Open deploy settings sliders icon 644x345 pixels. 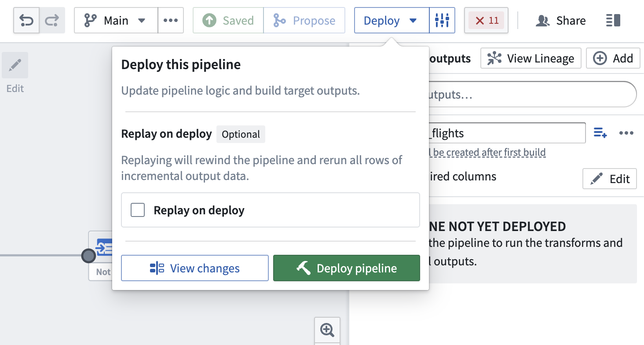(x=442, y=20)
